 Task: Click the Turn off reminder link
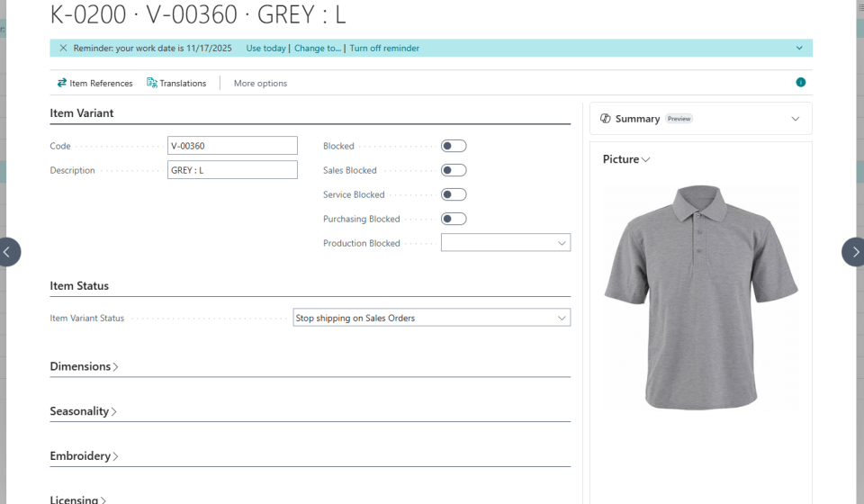(384, 49)
